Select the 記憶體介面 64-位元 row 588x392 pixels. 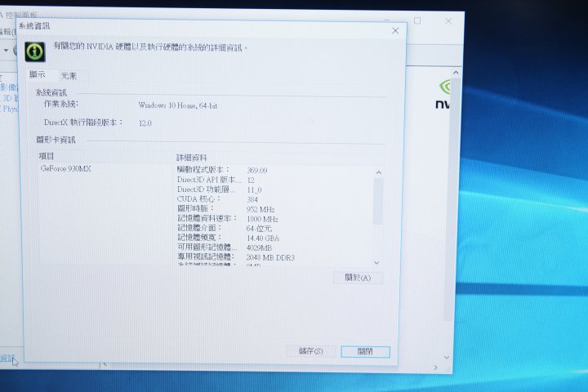[225, 228]
